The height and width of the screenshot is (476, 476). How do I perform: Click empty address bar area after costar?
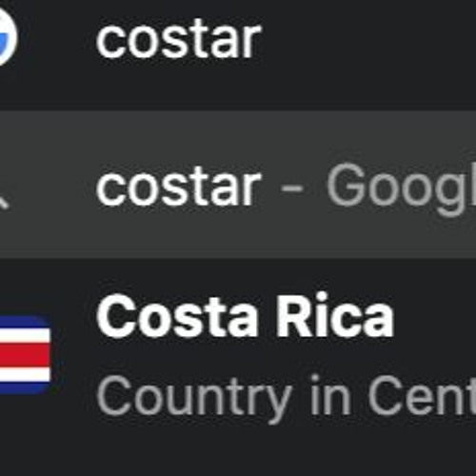click(368, 40)
